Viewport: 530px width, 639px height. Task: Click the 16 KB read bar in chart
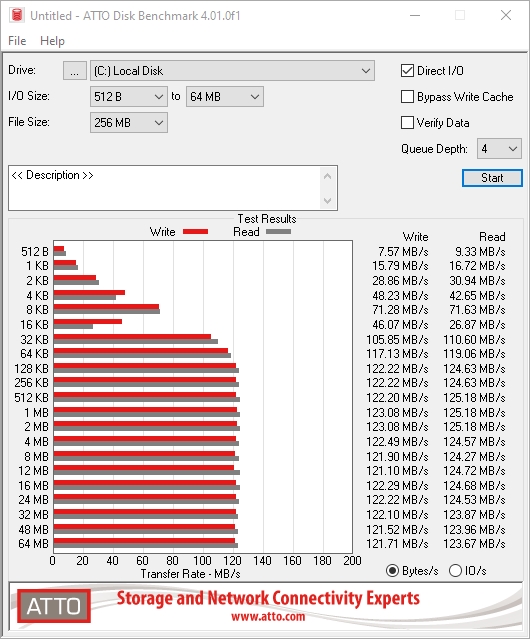coord(73,326)
